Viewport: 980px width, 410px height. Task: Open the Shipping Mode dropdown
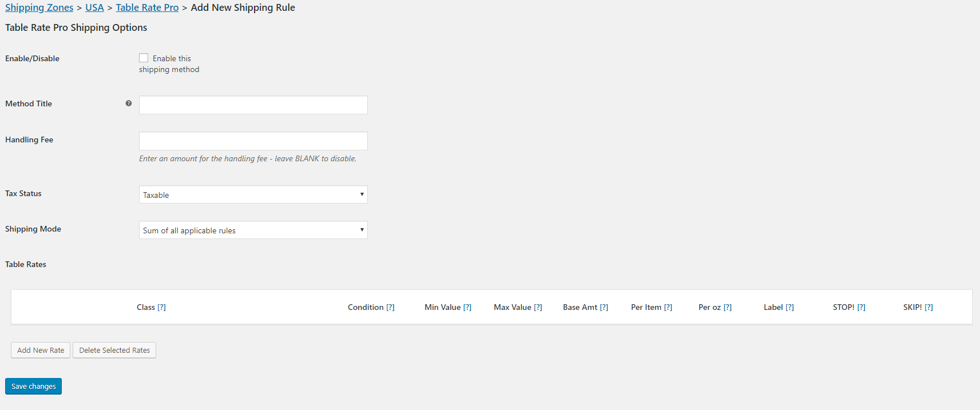(x=253, y=230)
